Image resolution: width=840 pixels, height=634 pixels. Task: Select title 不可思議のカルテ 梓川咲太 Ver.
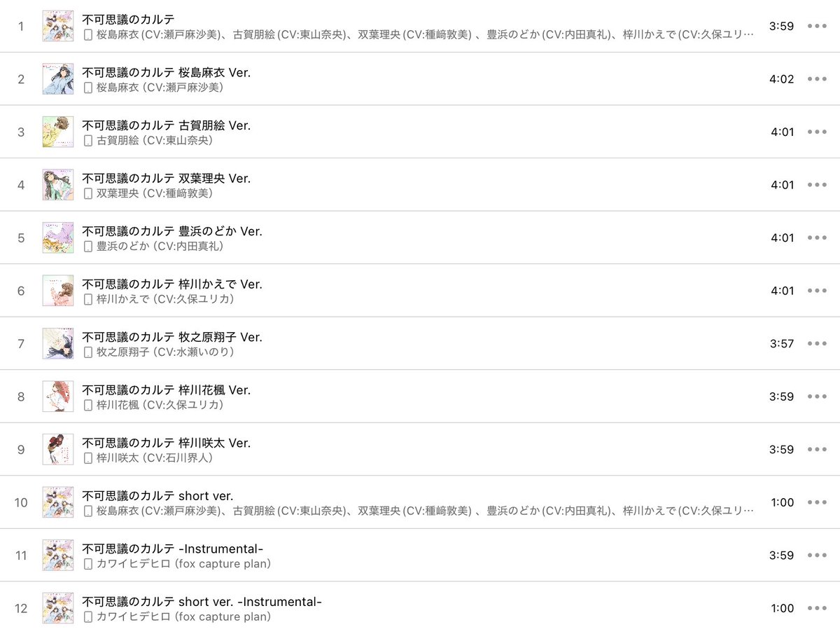tap(166, 442)
